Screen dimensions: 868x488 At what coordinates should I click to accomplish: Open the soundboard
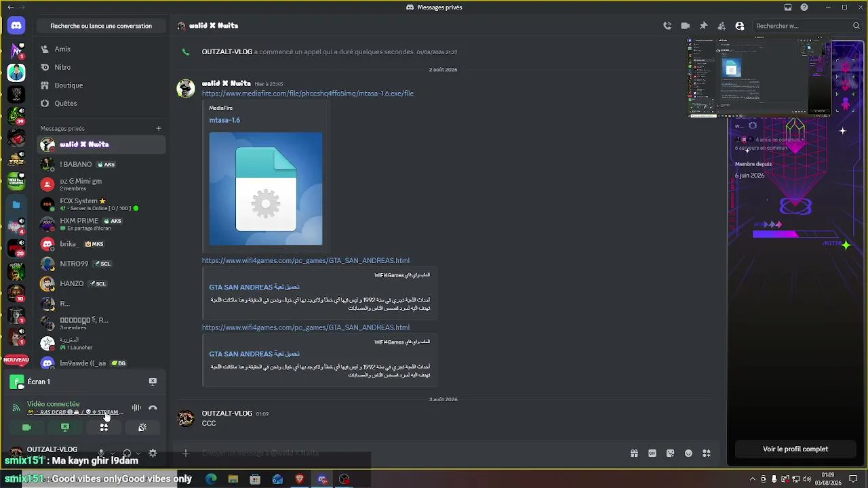pyautogui.click(x=142, y=428)
